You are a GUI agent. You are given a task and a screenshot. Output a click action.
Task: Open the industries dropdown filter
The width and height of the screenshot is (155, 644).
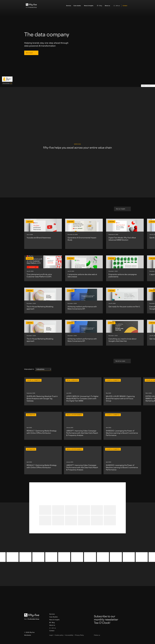(x=43, y=369)
